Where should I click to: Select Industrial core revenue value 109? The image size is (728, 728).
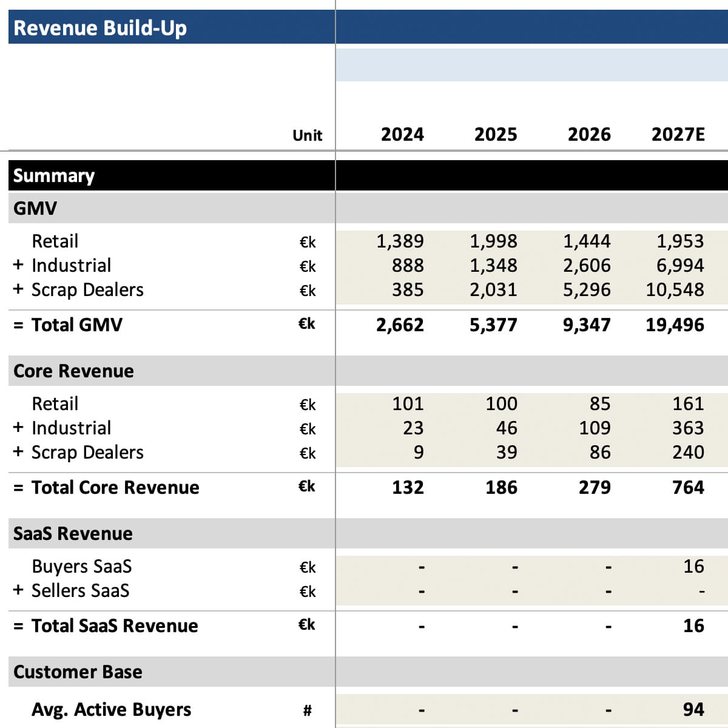(x=595, y=428)
